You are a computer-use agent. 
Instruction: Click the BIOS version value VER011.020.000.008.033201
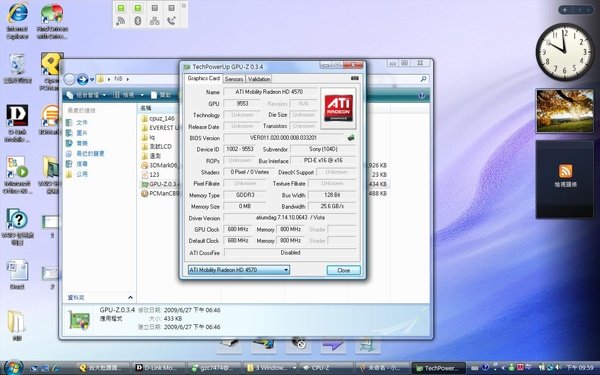tap(284, 137)
